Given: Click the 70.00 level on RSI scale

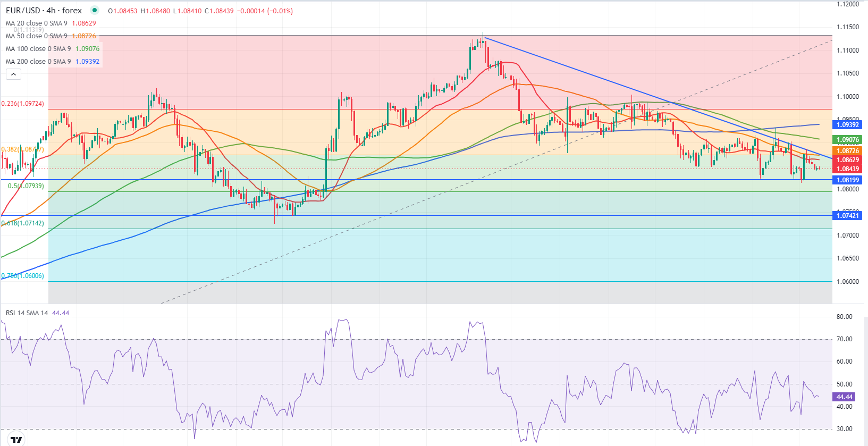Looking at the screenshot, I should tap(844, 339).
